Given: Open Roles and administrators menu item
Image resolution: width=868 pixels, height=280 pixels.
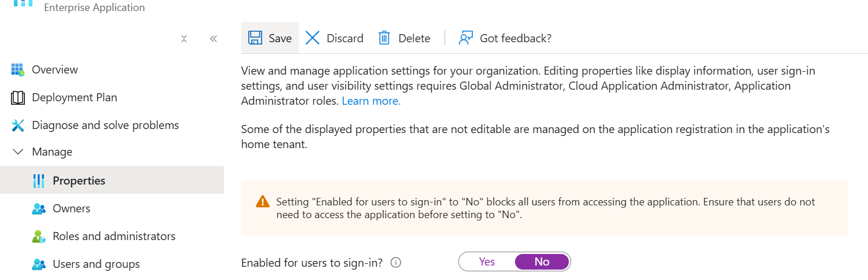Looking at the screenshot, I should pyautogui.click(x=113, y=236).
